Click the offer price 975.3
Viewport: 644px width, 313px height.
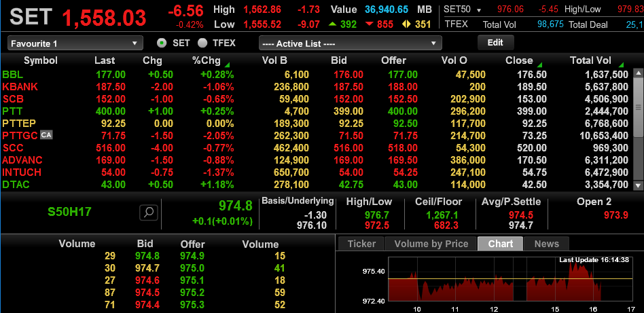click(192, 305)
